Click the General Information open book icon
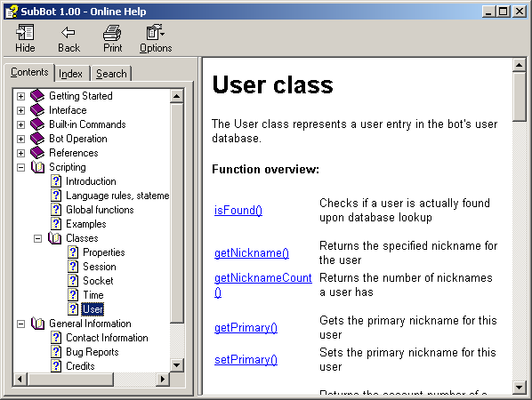The width and height of the screenshot is (532, 400). pyautogui.click(x=37, y=324)
